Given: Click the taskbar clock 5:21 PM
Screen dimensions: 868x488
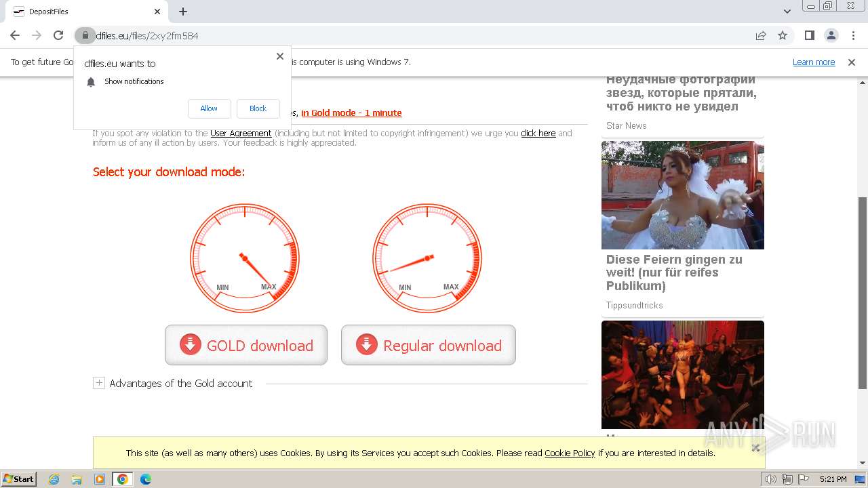Looking at the screenshot, I should [833, 479].
